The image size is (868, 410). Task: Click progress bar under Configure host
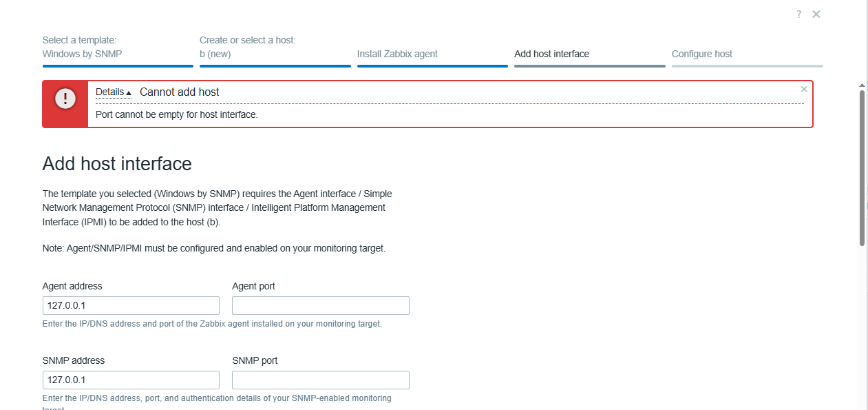pyautogui.click(x=748, y=66)
